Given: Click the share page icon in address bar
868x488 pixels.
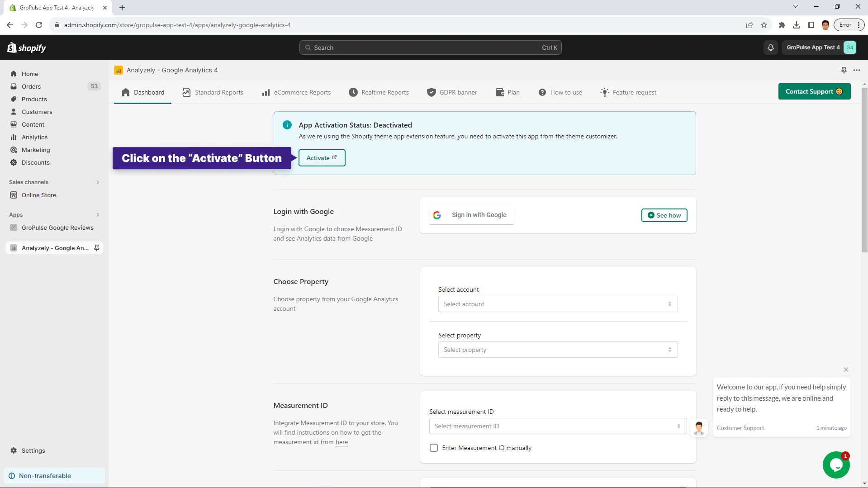Looking at the screenshot, I should [x=749, y=25].
